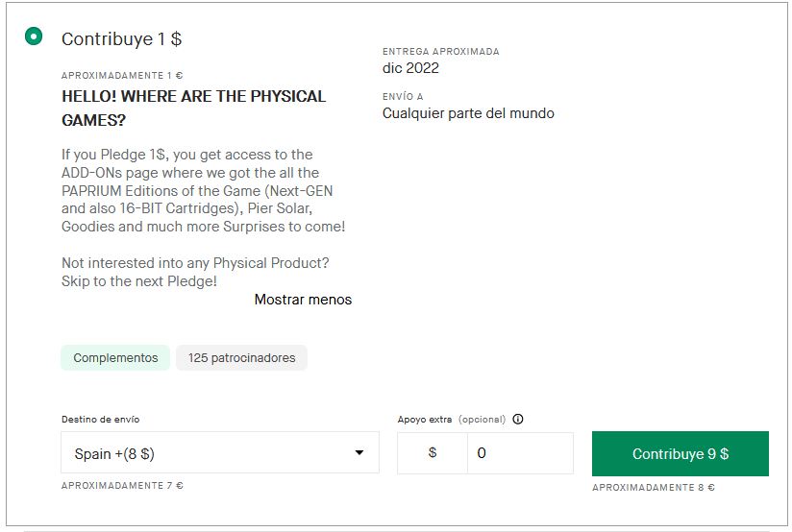
Task: Click the Complementos tag
Action: tap(115, 358)
